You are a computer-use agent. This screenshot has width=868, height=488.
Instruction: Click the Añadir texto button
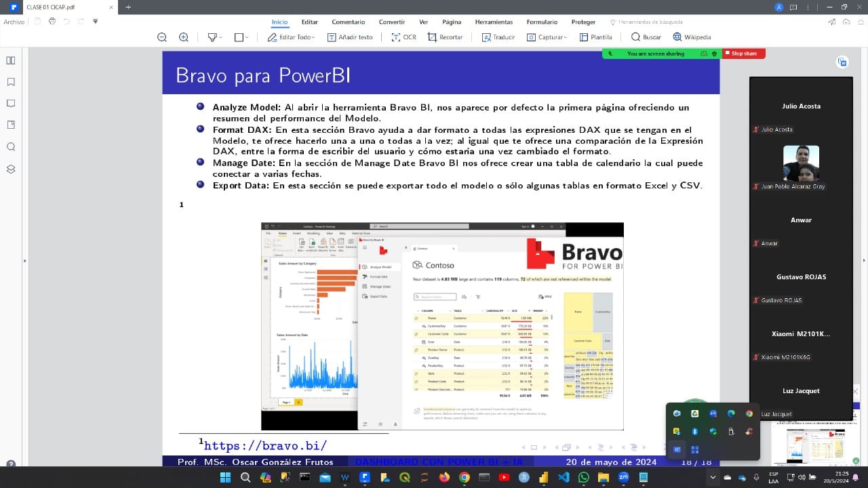pos(350,37)
